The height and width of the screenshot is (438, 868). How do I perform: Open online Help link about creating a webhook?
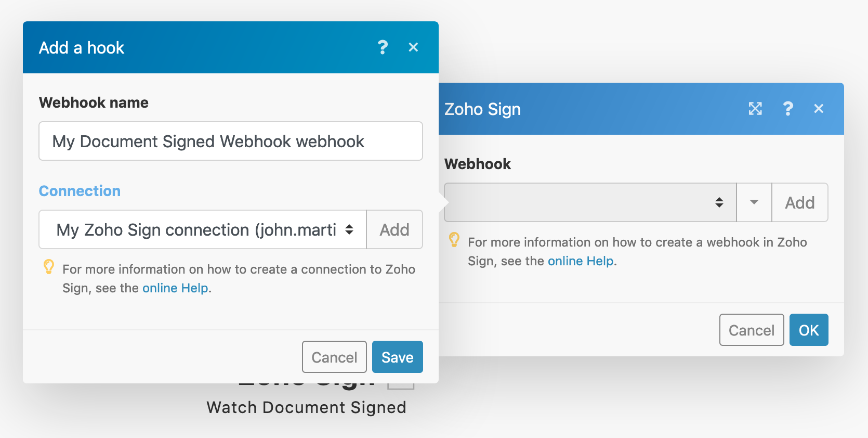(581, 261)
